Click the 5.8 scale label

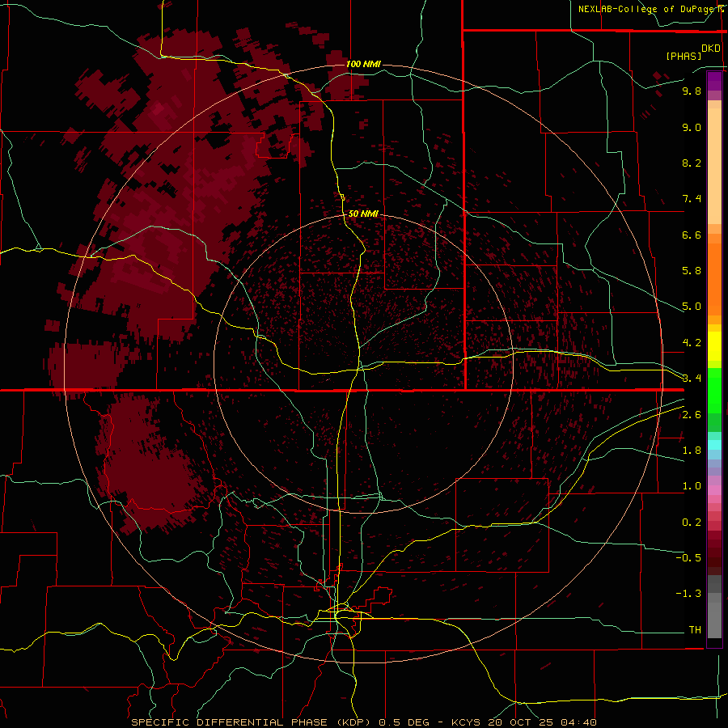[692, 271]
